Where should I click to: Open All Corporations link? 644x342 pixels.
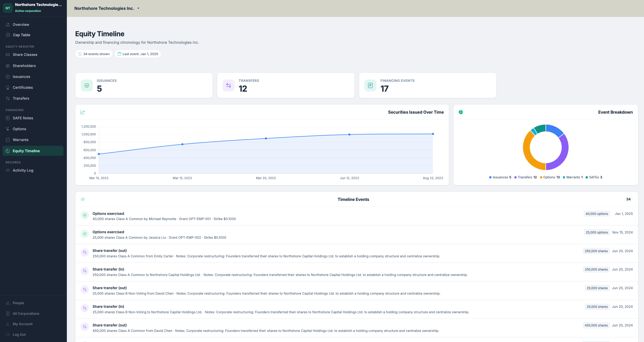[26, 314]
